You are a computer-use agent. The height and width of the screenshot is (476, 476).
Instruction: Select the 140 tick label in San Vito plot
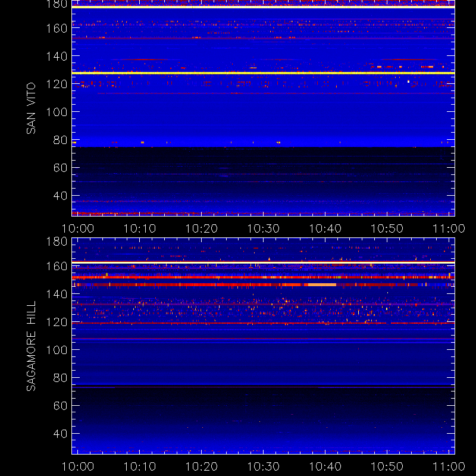tap(57, 56)
